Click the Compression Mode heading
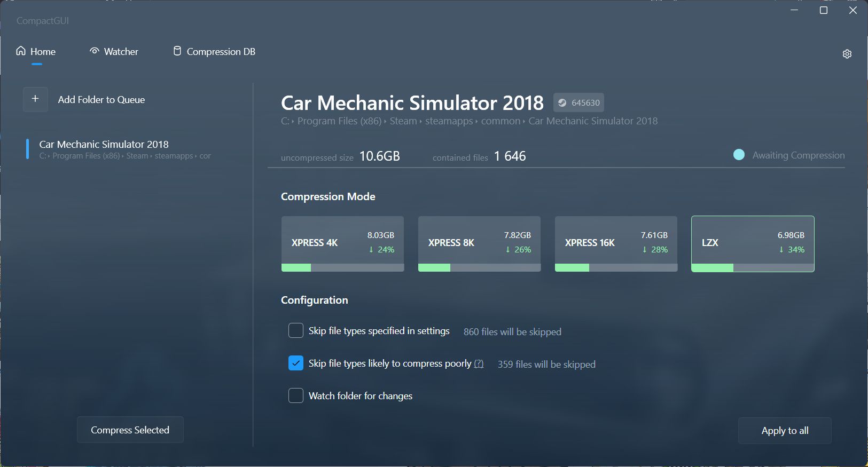 pos(328,196)
